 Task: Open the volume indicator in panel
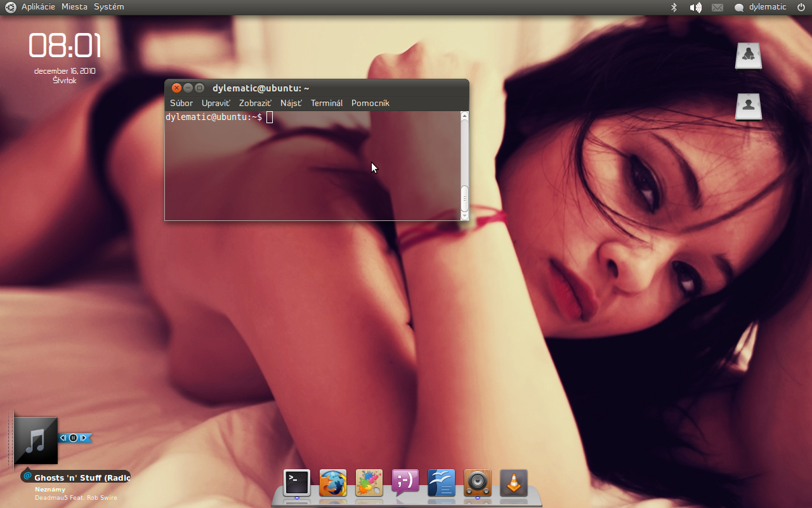(x=696, y=7)
